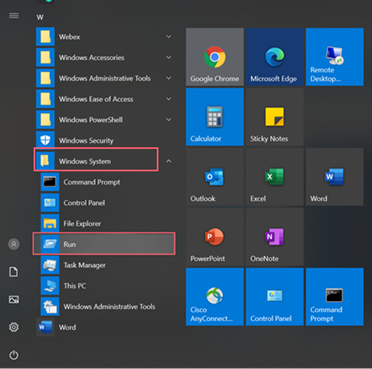The height and width of the screenshot is (369, 372).
Task: Launch the Outlook tile
Action: click(215, 177)
